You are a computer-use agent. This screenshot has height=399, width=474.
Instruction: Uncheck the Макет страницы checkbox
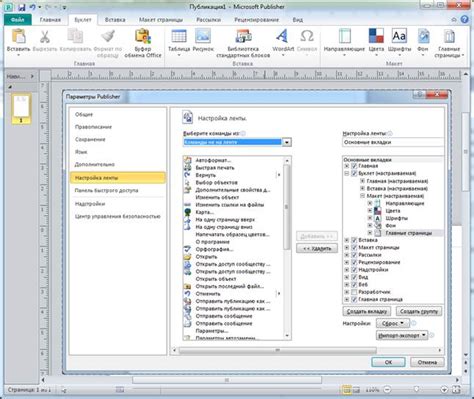pos(354,247)
